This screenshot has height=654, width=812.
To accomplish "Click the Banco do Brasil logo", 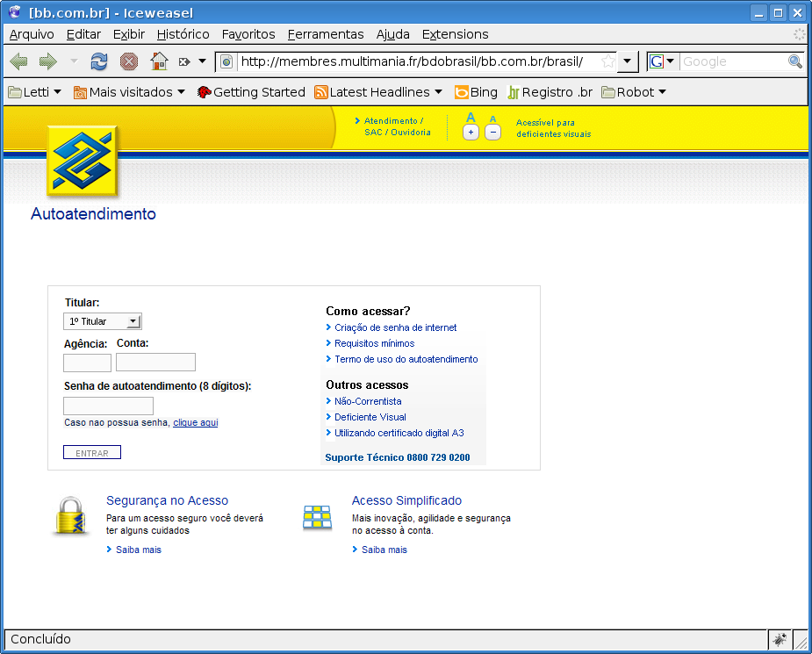I will click(82, 161).
